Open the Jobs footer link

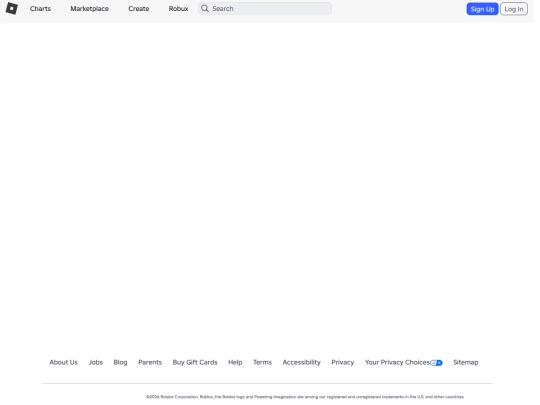click(96, 362)
